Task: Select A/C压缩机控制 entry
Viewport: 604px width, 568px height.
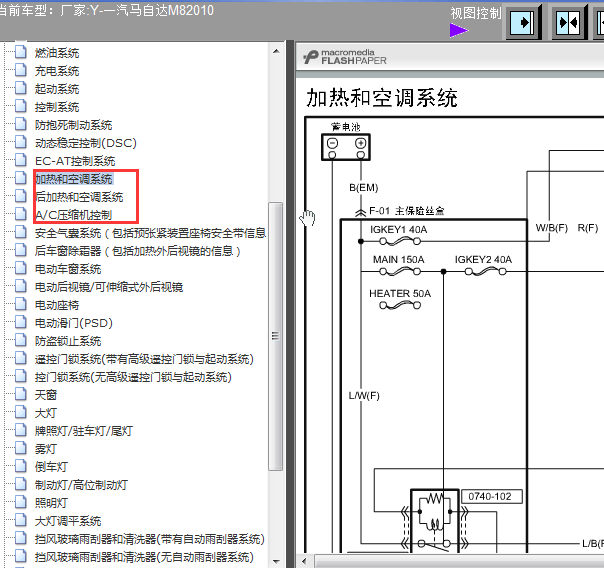Action: tap(74, 215)
